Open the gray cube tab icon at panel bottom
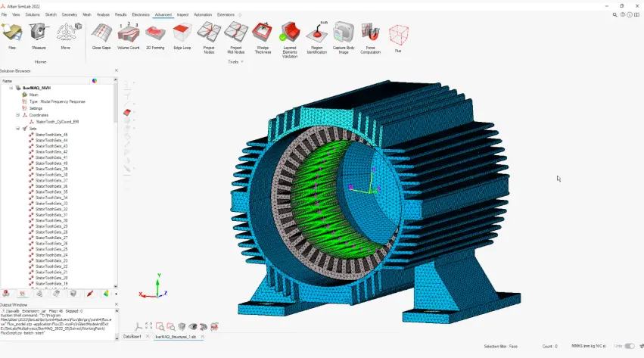This screenshot has width=644, height=358. 73,294
